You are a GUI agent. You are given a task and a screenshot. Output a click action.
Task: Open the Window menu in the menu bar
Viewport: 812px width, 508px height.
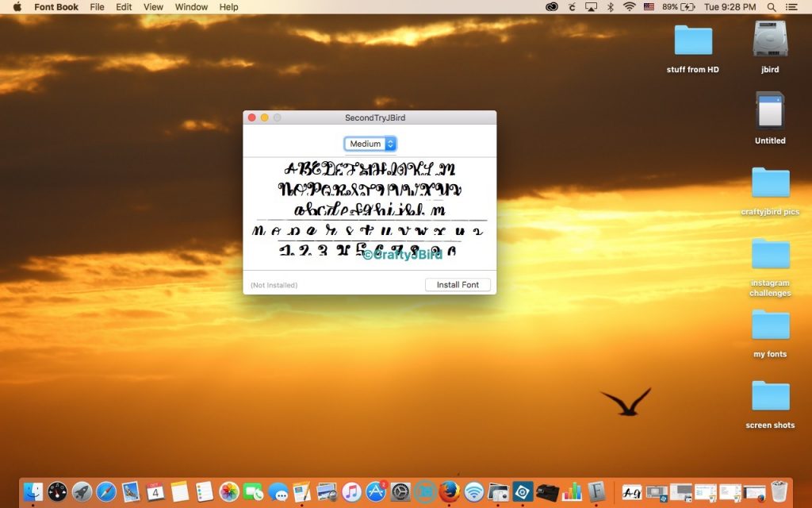(x=190, y=7)
